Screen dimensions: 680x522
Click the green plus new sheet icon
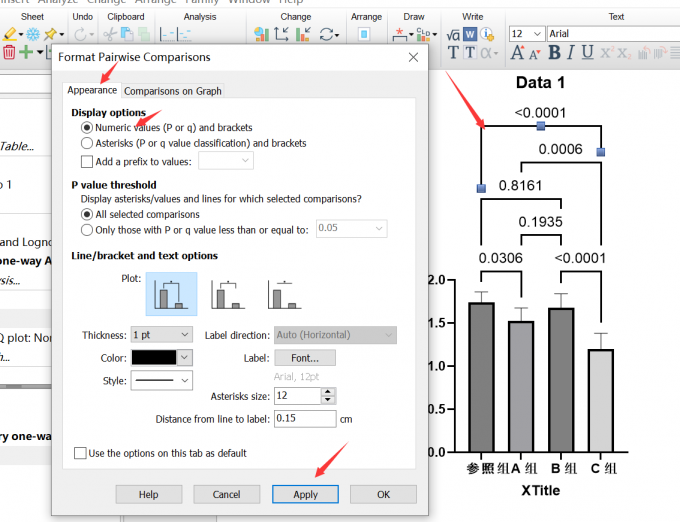pyautogui.click(x=26, y=52)
